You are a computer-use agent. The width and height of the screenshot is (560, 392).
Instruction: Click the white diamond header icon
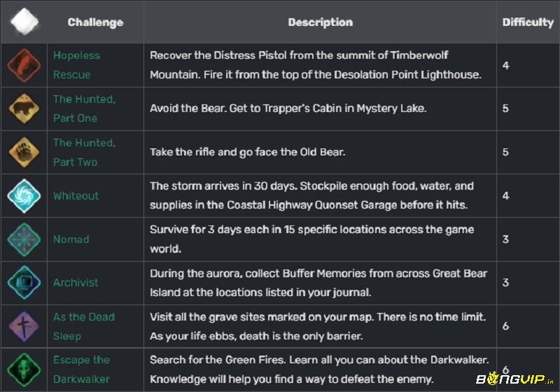(24, 22)
